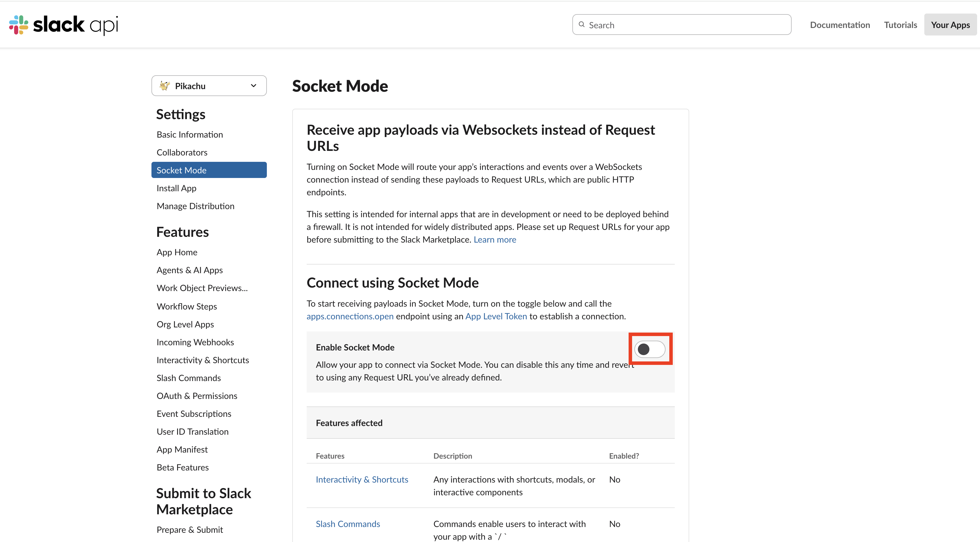Open the Pikachu app selector dropdown

coord(209,86)
